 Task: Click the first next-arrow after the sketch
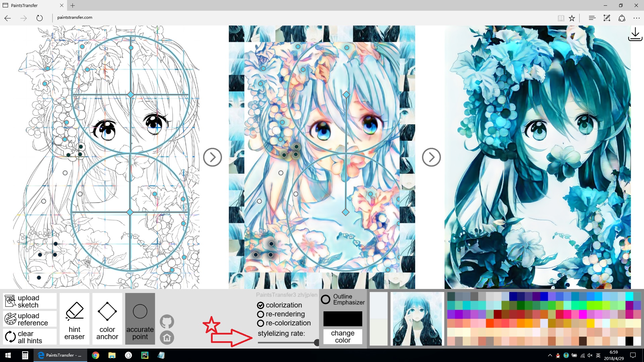pos(212,157)
